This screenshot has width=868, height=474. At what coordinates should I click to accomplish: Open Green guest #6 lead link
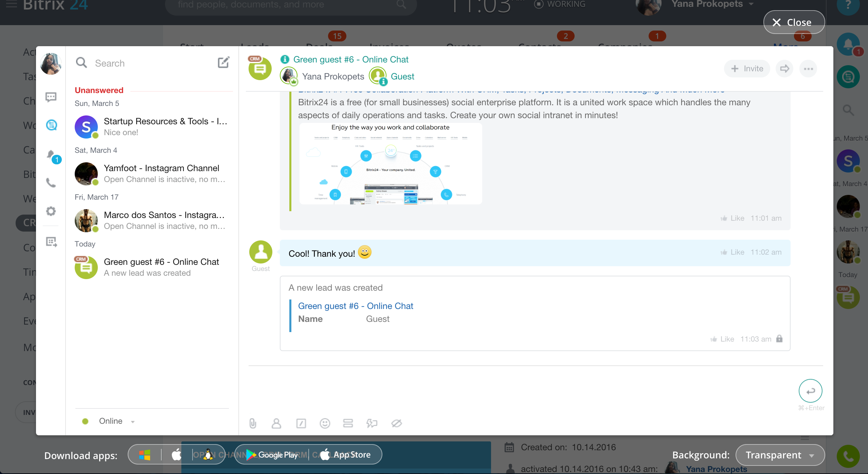pyautogui.click(x=355, y=306)
